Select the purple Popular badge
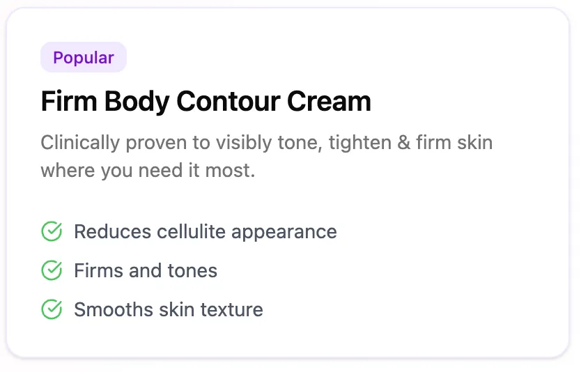The height and width of the screenshot is (372, 588). click(x=84, y=57)
